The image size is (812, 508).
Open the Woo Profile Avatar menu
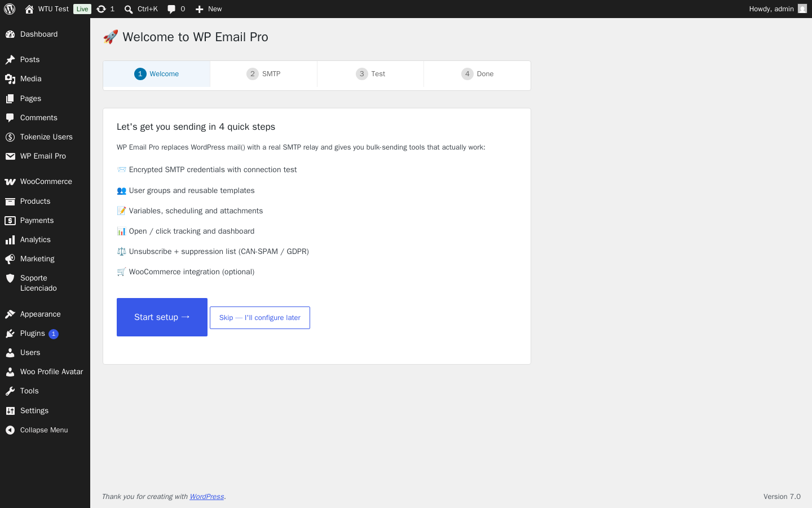(45, 372)
